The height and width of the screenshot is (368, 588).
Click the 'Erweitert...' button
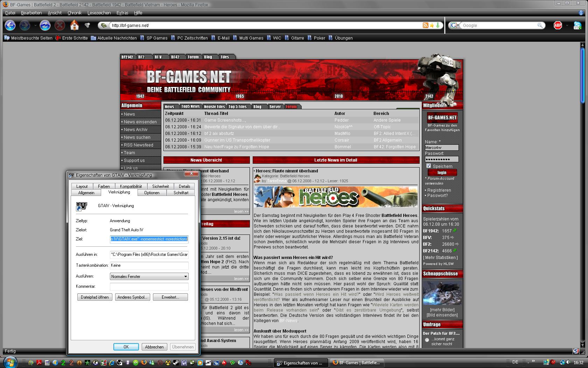(x=170, y=297)
